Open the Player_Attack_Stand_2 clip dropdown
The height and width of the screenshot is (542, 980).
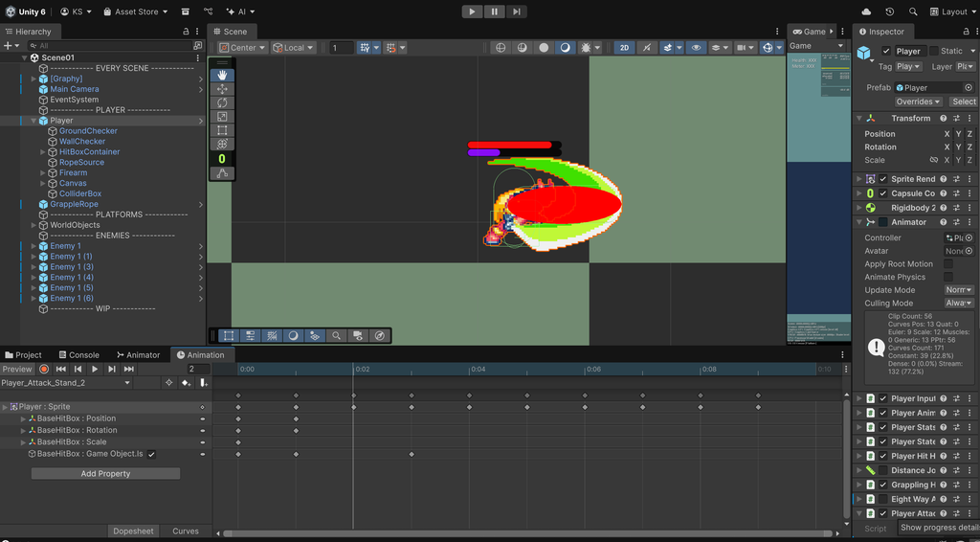click(x=66, y=383)
